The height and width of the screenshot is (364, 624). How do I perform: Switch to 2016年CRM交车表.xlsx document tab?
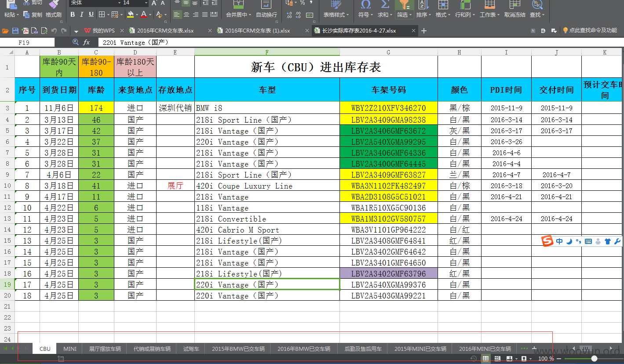pyautogui.click(x=165, y=31)
